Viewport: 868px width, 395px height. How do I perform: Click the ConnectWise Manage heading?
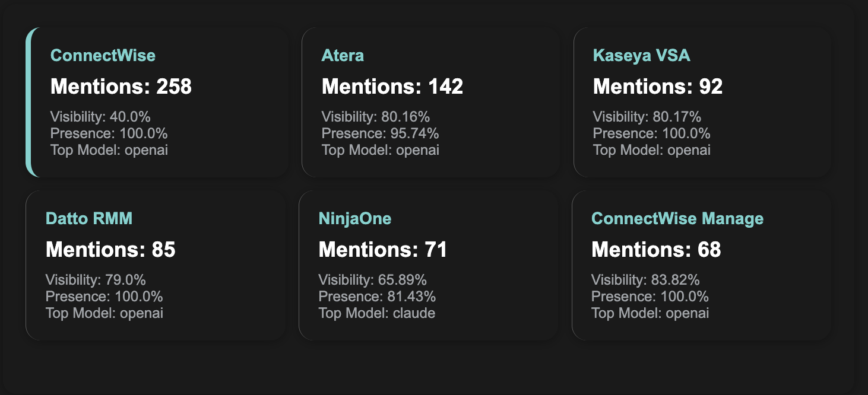pos(677,219)
